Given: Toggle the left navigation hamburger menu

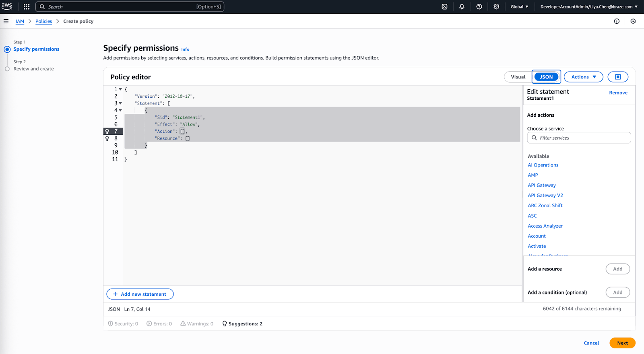Looking at the screenshot, I should pos(6,21).
